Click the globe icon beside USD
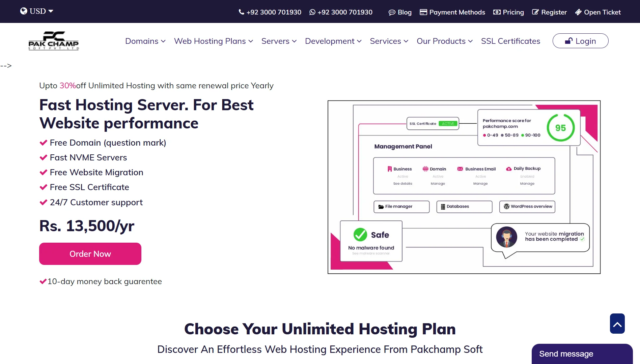640x364 pixels. click(24, 11)
